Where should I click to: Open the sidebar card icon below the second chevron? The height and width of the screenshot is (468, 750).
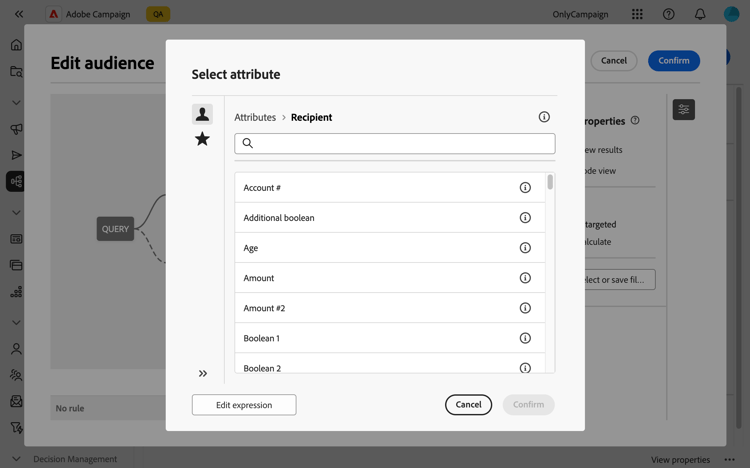coord(16,239)
